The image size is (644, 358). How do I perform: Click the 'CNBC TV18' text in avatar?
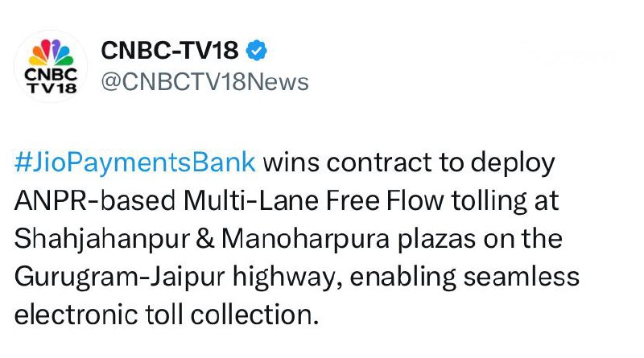tap(51, 81)
